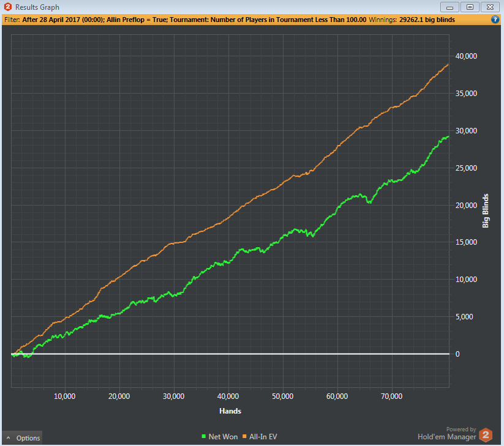The height and width of the screenshot is (446, 504).
Task: Click the 30,000 y-axis label
Action: click(466, 131)
